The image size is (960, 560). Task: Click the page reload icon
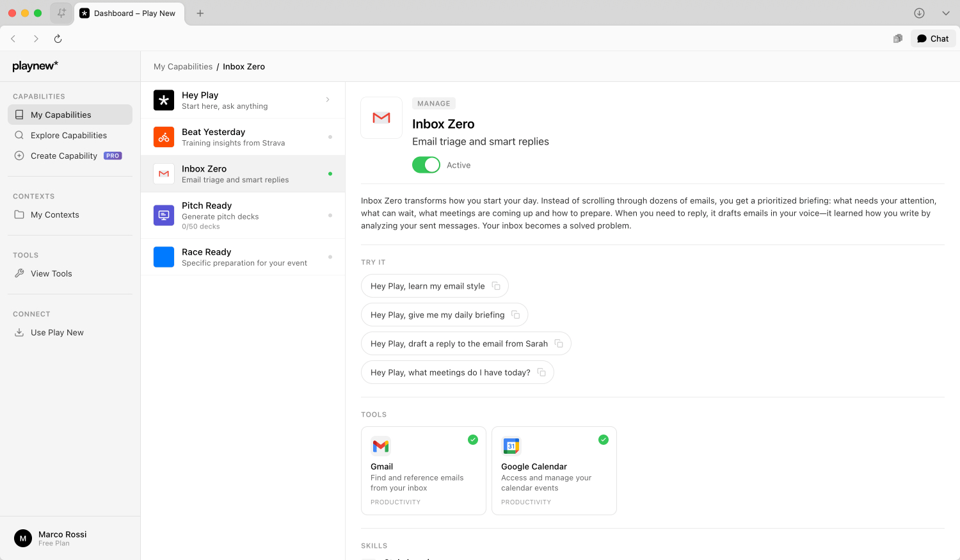pyautogui.click(x=58, y=39)
